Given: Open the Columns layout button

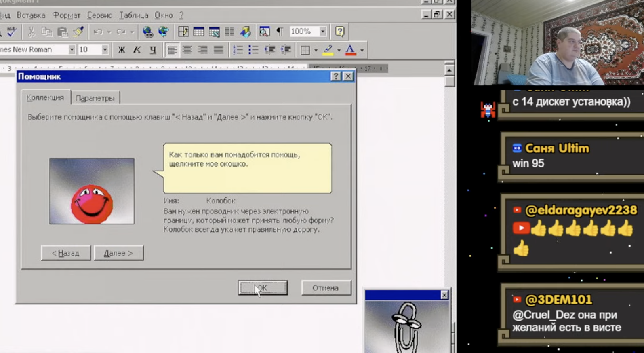Looking at the screenshot, I should (229, 32).
